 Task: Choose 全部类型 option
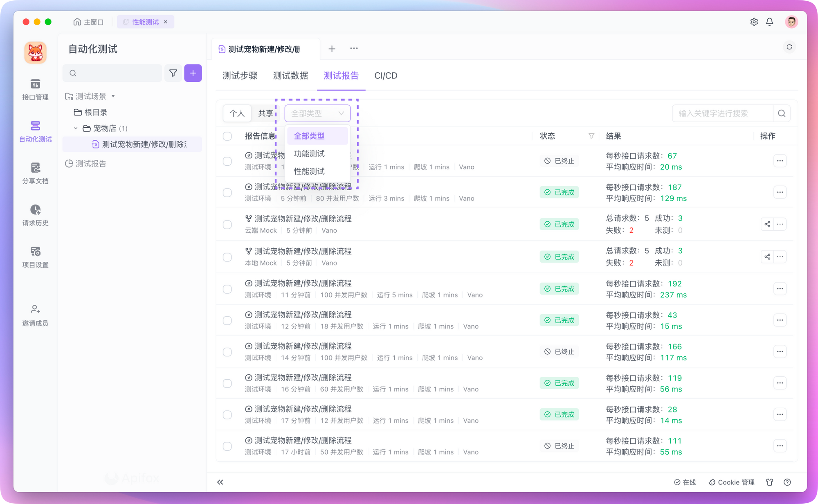point(317,136)
